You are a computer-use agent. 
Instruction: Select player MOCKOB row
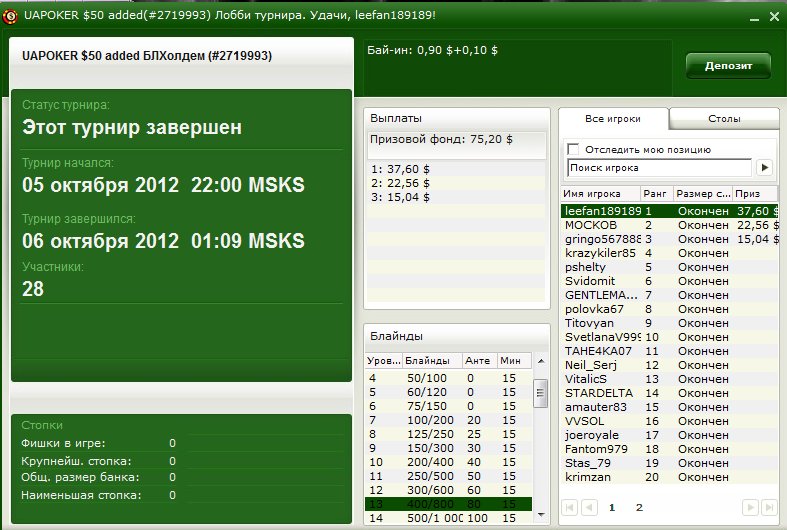(670, 225)
